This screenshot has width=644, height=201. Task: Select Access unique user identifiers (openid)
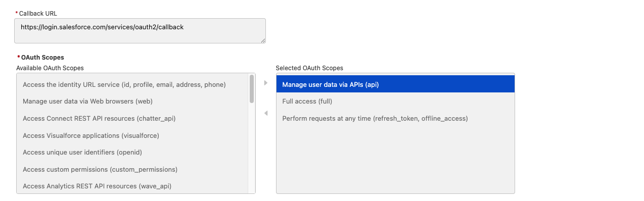point(132,153)
